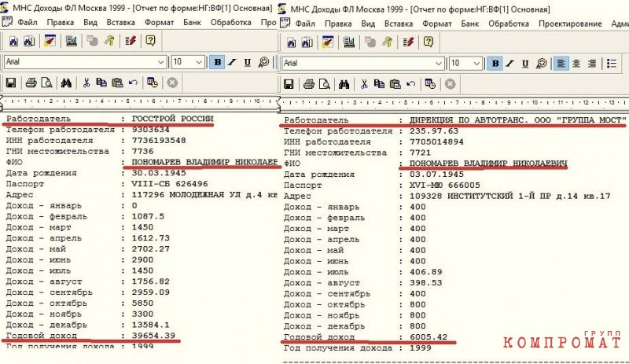The height and width of the screenshot is (364, 629).
Task: Save report with floppy icon in Группа Мост window
Action: (289, 84)
